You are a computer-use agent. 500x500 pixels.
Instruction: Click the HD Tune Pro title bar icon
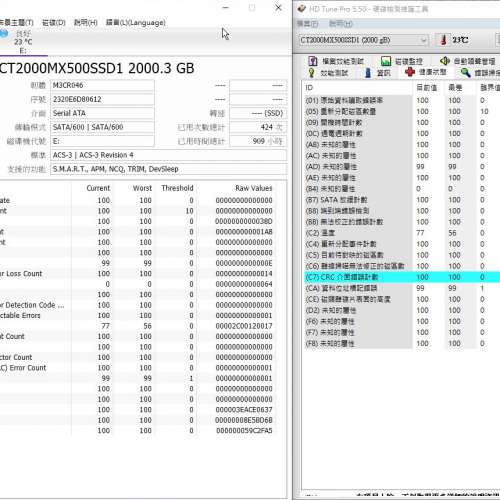click(x=302, y=9)
